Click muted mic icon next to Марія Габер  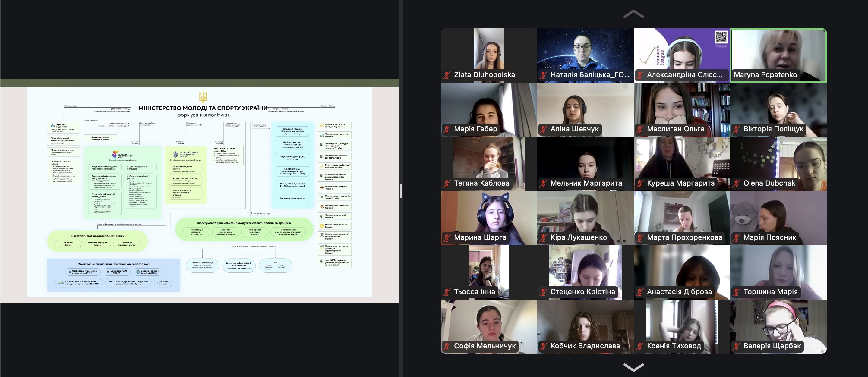(447, 129)
